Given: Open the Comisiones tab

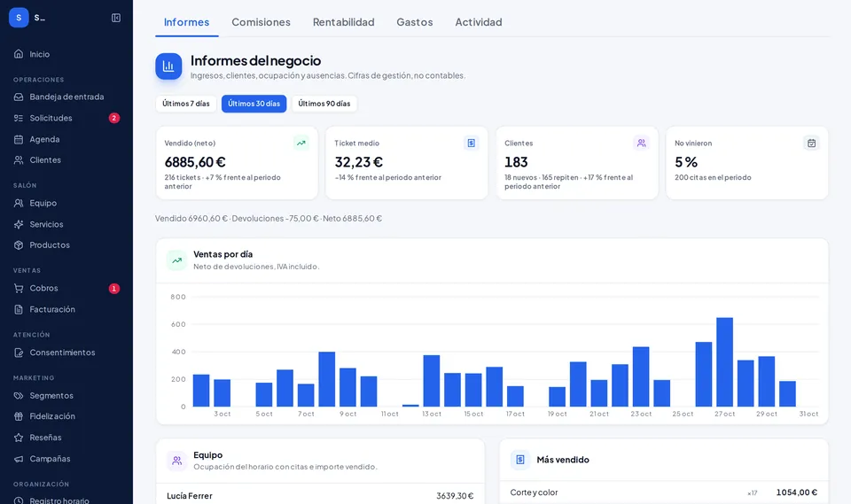Looking at the screenshot, I should (x=261, y=22).
